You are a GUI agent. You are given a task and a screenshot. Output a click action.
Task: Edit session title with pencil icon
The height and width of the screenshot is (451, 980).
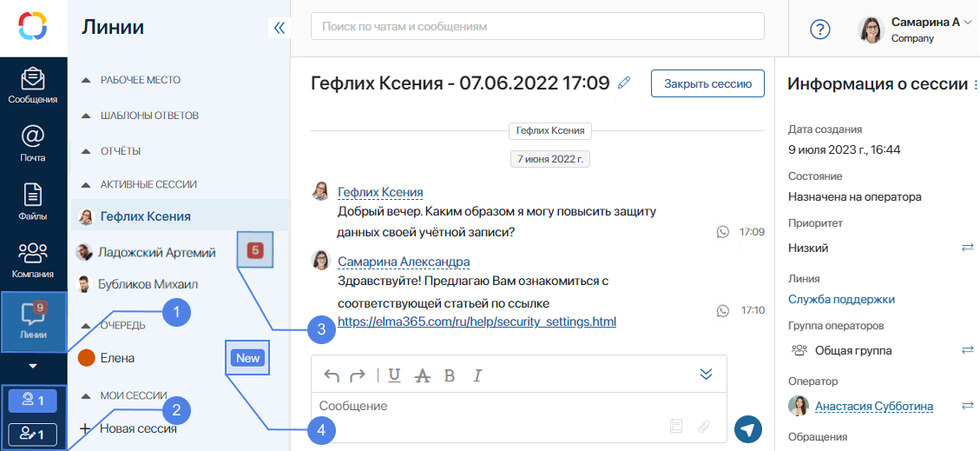coord(623,83)
